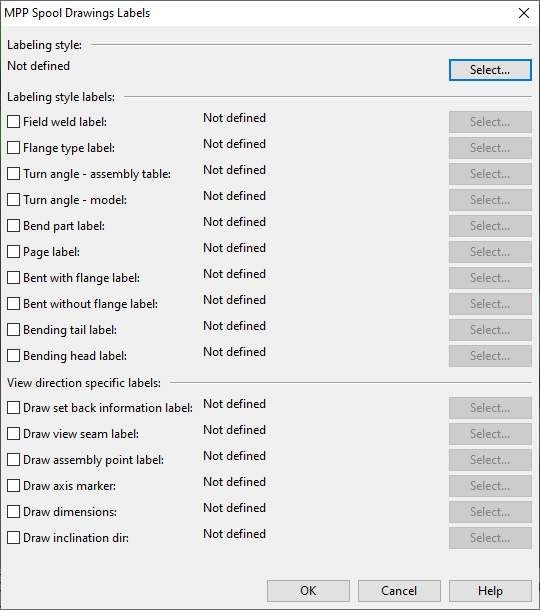The height and width of the screenshot is (610, 540).
Task: Check the Draw dimensions box
Action: pos(14,512)
